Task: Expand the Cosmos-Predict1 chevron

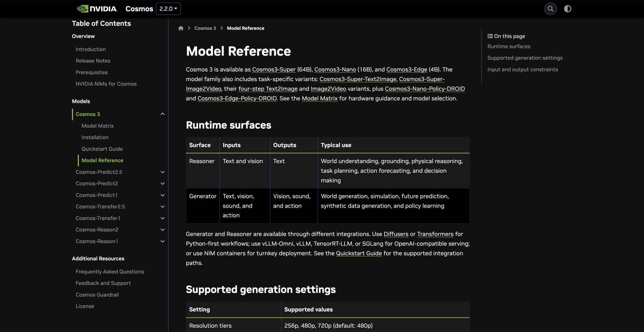Action: click(162, 195)
